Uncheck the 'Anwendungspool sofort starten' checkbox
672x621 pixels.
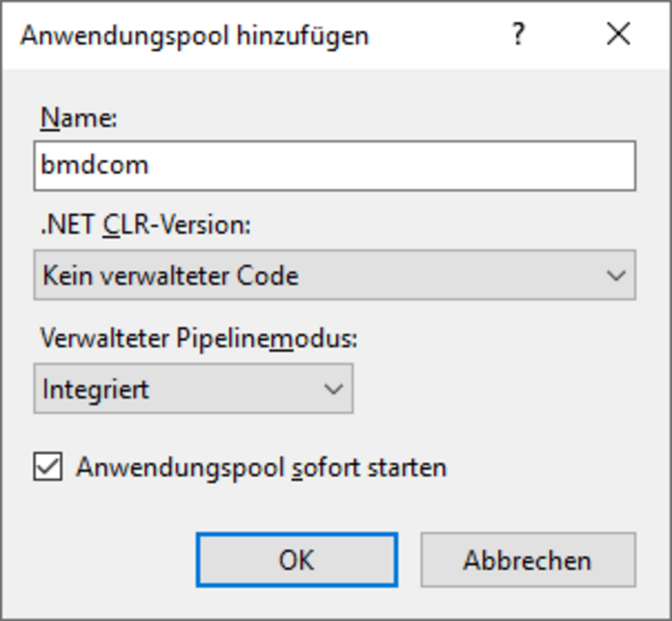[48, 467]
